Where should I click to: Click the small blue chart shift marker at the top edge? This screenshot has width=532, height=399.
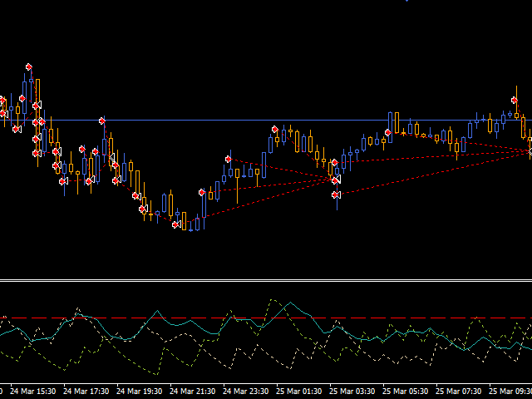pyautogui.click(x=406, y=2)
